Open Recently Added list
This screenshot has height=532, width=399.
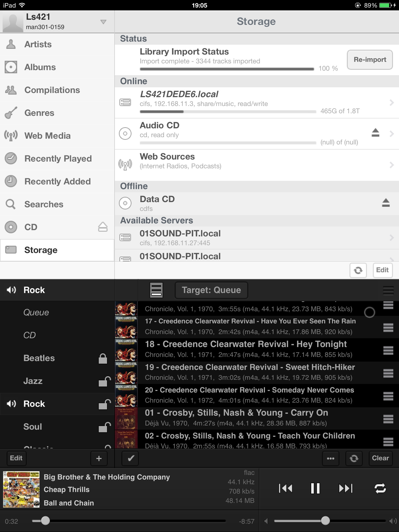point(57,182)
